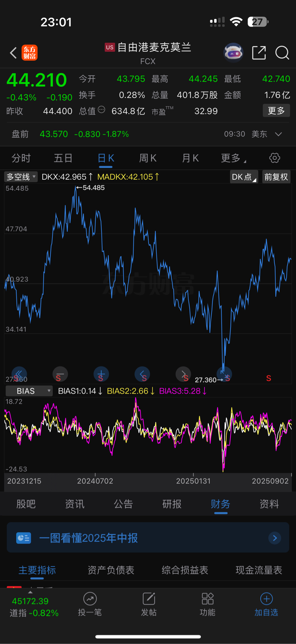This screenshot has height=644, width=296.
Task: Open the 资讯 tab
Action: [74, 504]
